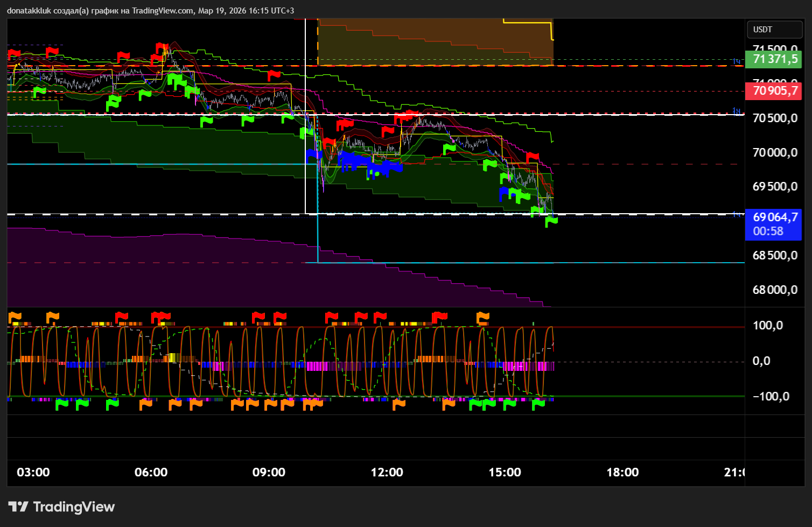Click the 70 000,0 price scale value

(x=774, y=152)
